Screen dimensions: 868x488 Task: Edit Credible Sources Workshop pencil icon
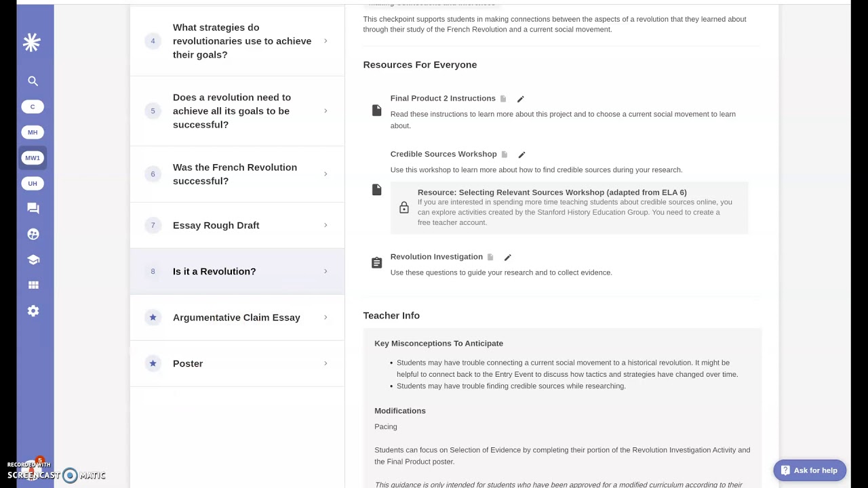[521, 155]
